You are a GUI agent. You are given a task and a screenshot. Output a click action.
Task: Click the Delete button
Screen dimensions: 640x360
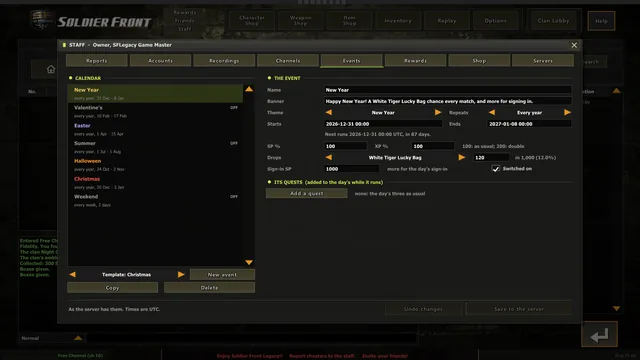pyautogui.click(x=209, y=288)
